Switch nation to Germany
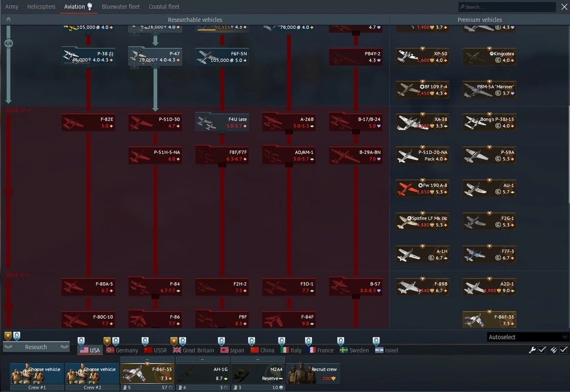The width and height of the screenshot is (570, 392). 122,350
